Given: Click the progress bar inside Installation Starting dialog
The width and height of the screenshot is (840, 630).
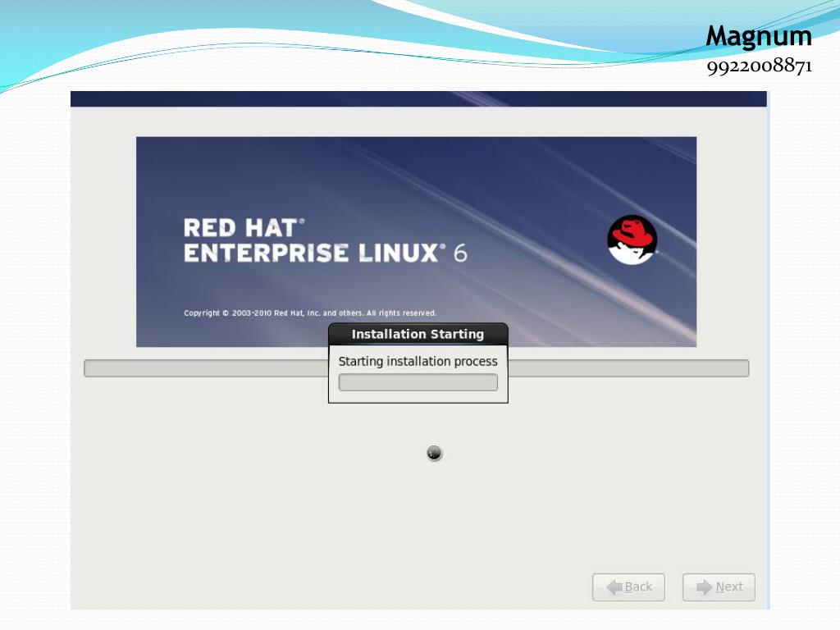Looking at the screenshot, I should (418, 382).
